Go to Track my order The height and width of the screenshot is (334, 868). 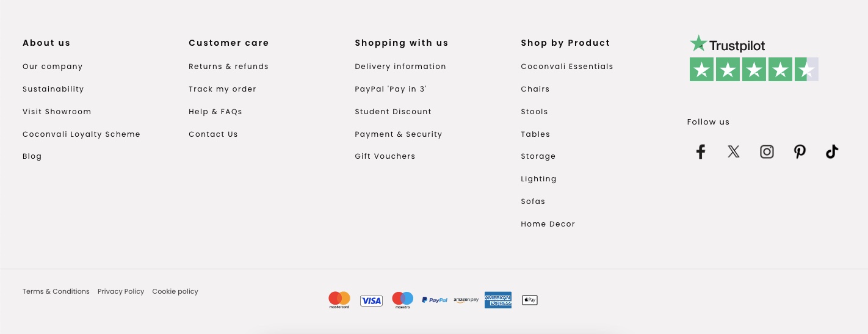point(222,89)
